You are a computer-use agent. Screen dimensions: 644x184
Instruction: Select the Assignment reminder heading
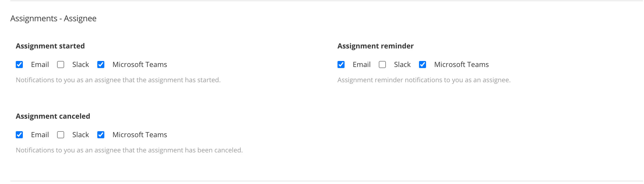(x=375, y=46)
